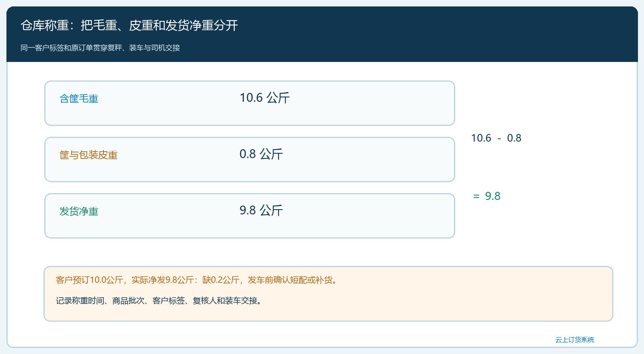
Task: Click the line 记录称重时间、商品批次、客户标签、复核人和装车交接
Action: click(x=159, y=301)
